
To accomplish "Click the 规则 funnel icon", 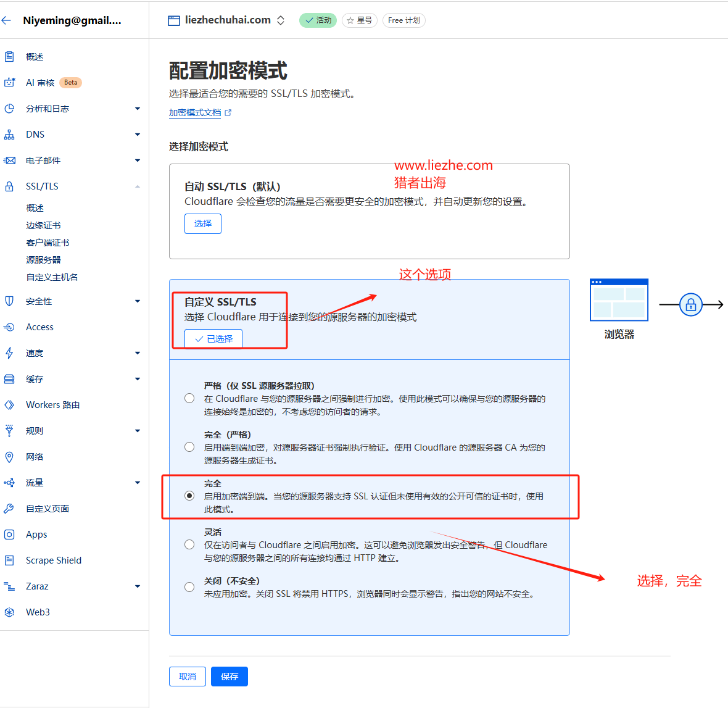I will (9, 431).
